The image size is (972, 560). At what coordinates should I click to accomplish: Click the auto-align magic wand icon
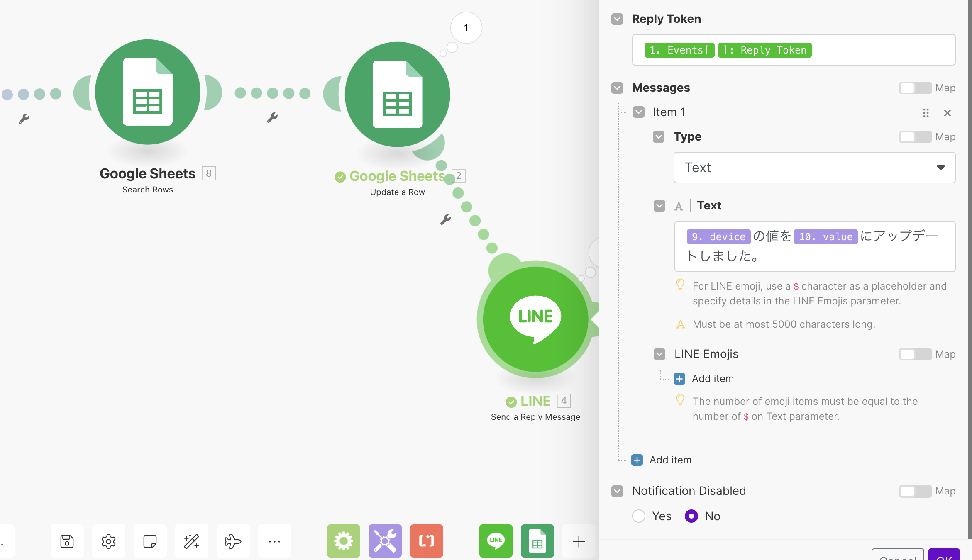click(x=191, y=541)
